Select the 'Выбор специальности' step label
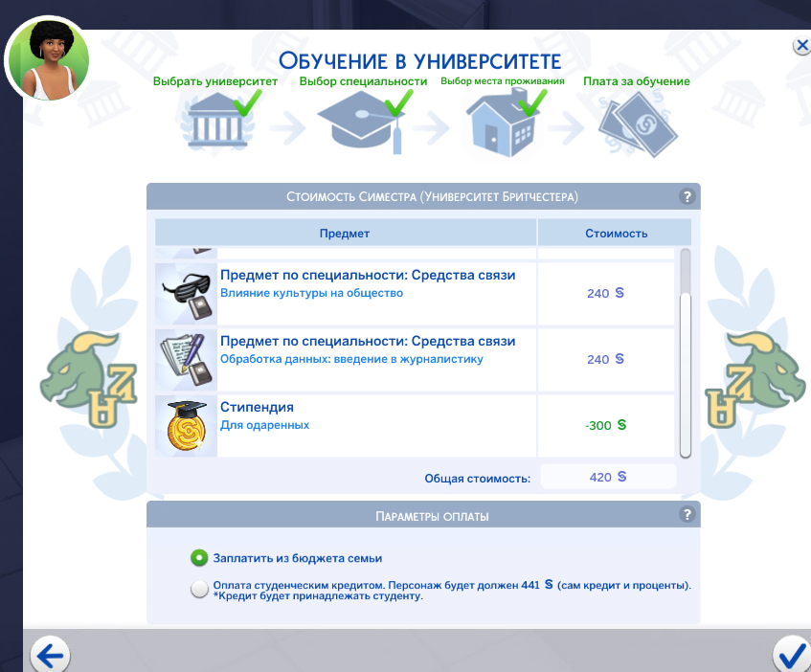The width and height of the screenshot is (811, 672). 363,81
